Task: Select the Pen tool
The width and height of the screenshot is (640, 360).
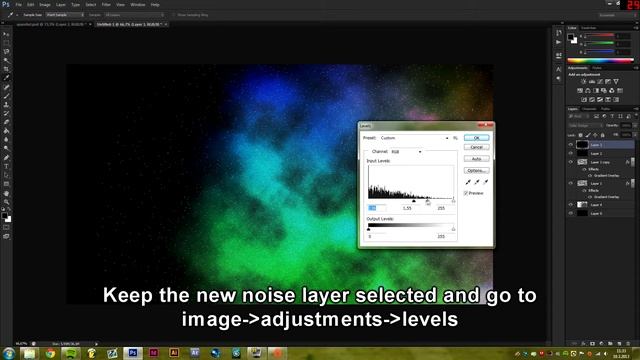Action: [6, 158]
